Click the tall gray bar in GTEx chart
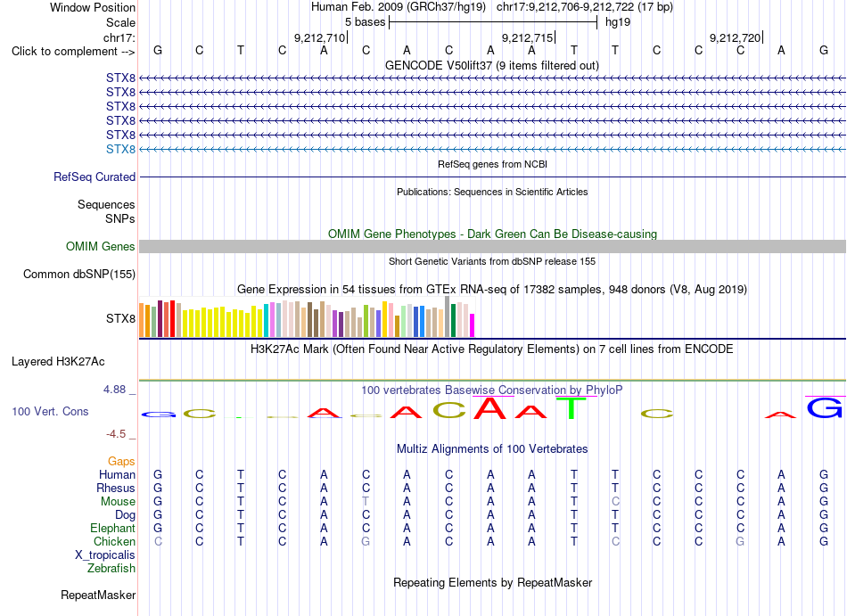847x616 pixels. (x=447, y=316)
